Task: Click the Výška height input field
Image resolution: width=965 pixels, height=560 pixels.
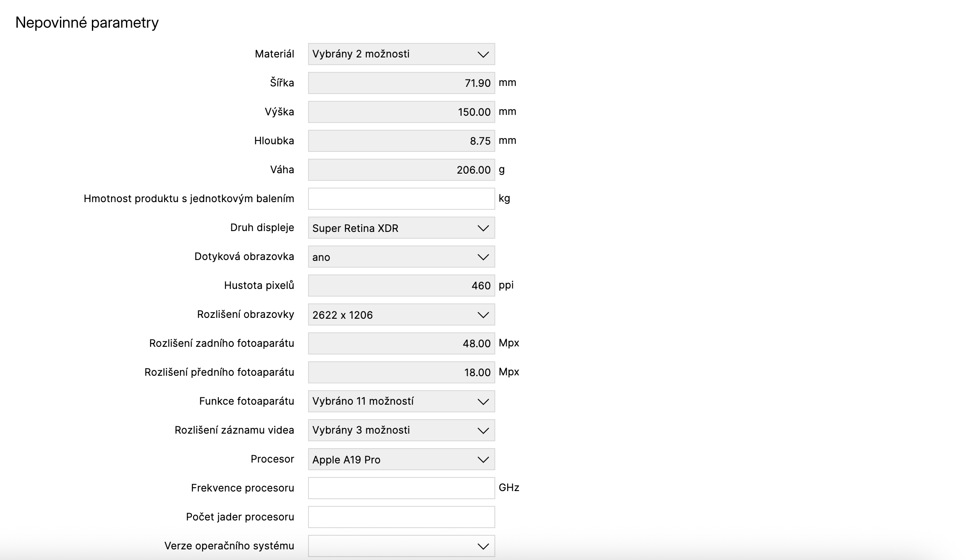Action: (x=401, y=112)
